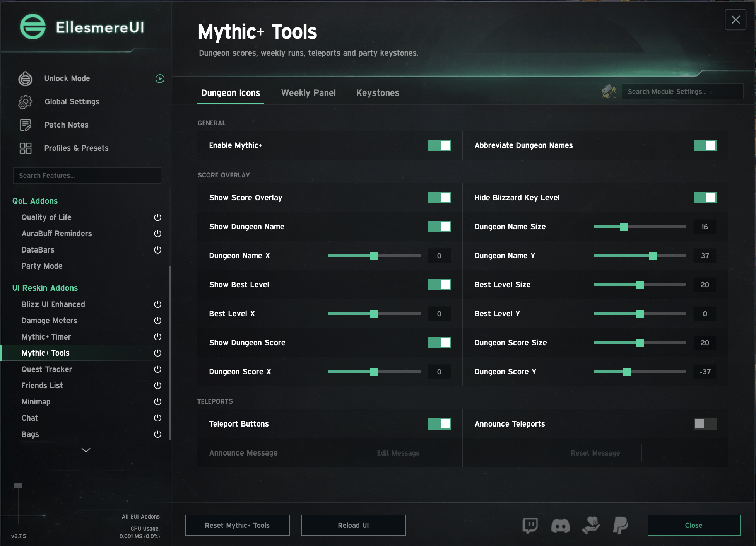Toggle Hide Blizzard Key Level
Image resolution: width=756 pixels, height=546 pixels.
(705, 198)
